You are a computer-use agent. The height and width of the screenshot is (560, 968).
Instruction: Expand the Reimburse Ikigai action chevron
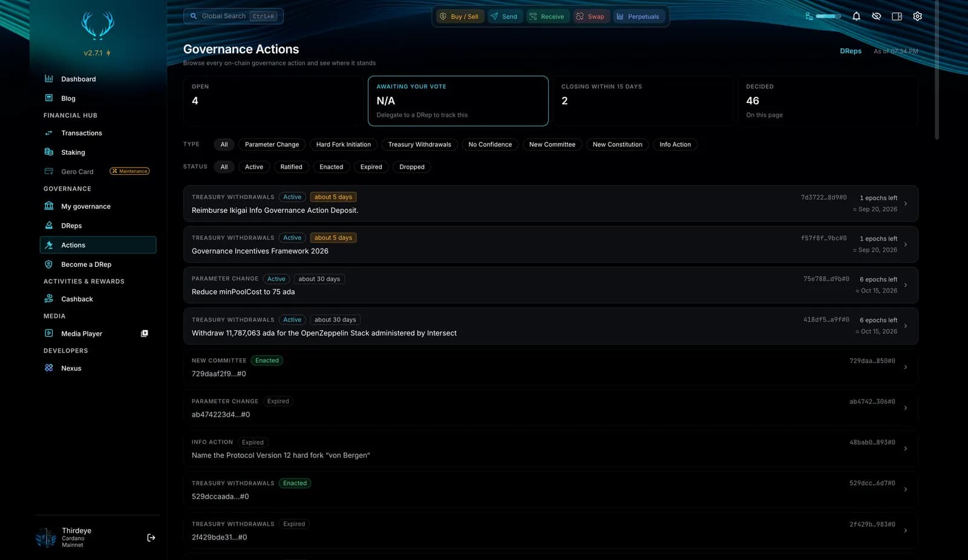point(906,204)
